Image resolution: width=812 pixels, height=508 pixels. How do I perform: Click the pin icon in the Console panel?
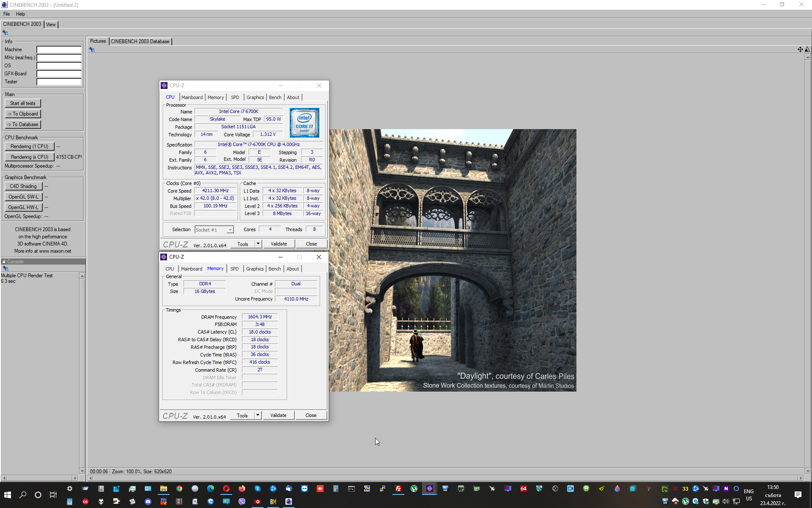pyautogui.click(x=5, y=268)
